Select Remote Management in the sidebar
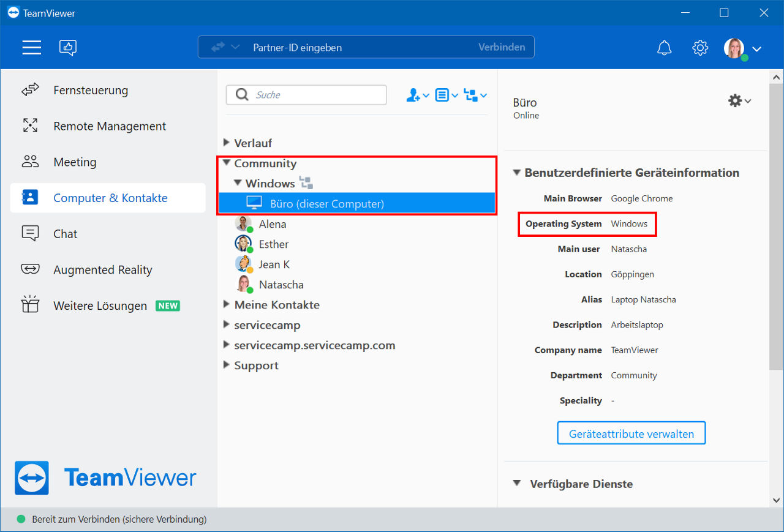Viewport: 784px width, 532px height. coord(108,126)
